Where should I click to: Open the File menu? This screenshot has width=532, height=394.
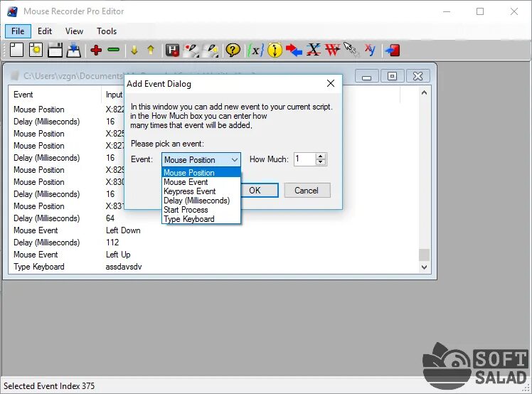point(18,31)
